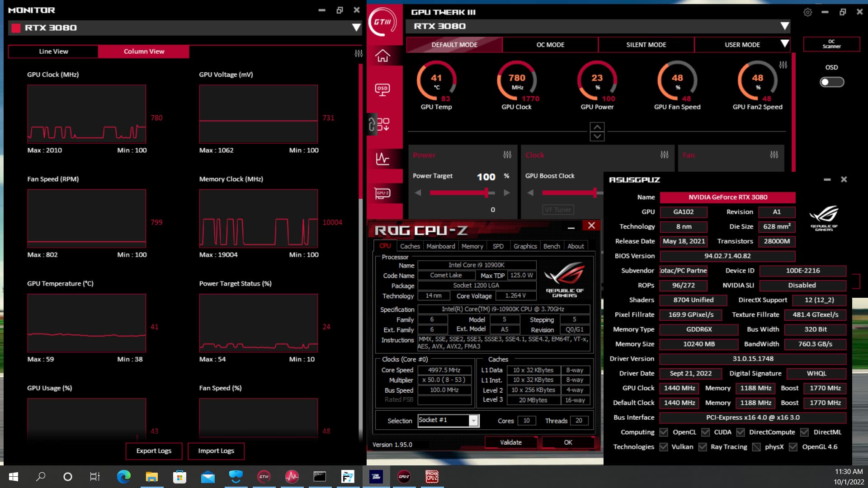
Task: Toggle physX checkbox in ASUS GPU-Z
Action: (756, 447)
